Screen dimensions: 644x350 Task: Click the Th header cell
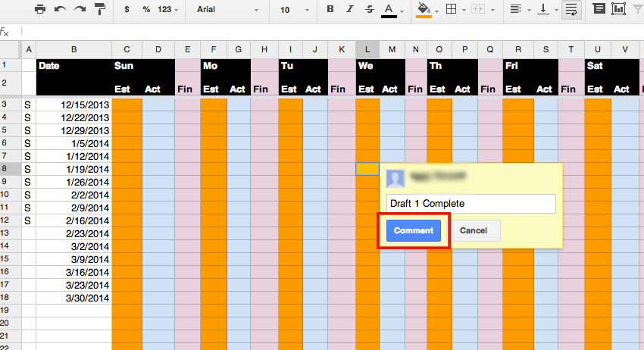pos(439,66)
